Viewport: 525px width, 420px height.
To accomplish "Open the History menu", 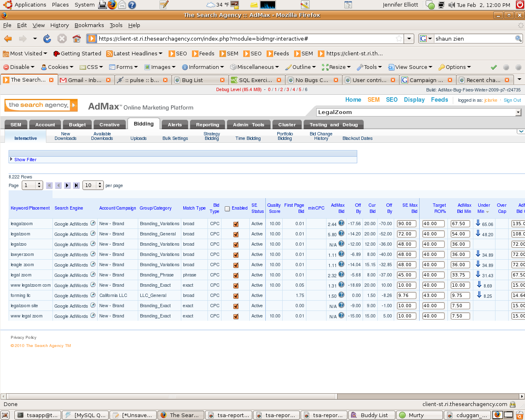I will 59,25.
